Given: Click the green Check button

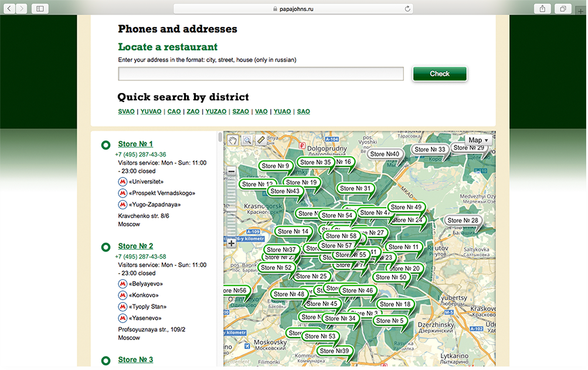Looking at the screenshot, I should coord(440,73).
